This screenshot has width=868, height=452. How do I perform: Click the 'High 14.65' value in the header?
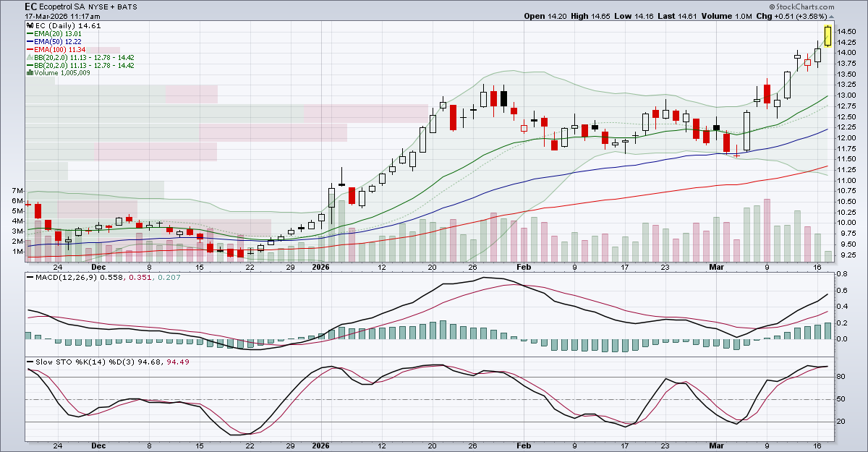pos(591,16)
